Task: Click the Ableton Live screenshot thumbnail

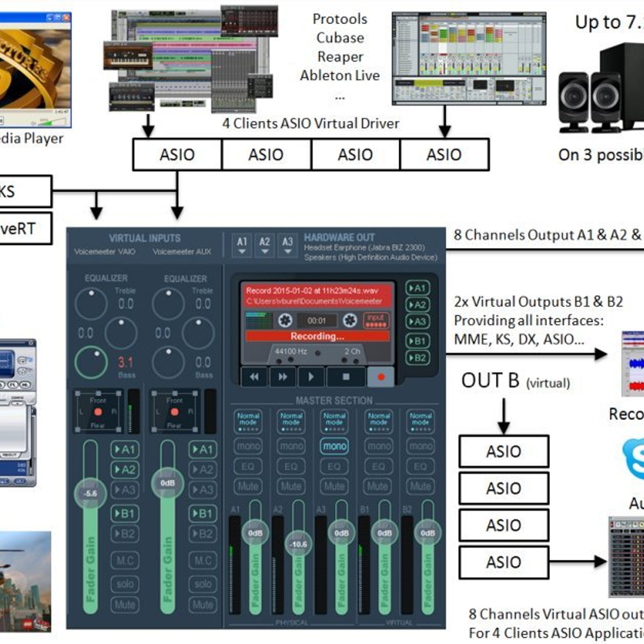Action: [x=469, y=59]
